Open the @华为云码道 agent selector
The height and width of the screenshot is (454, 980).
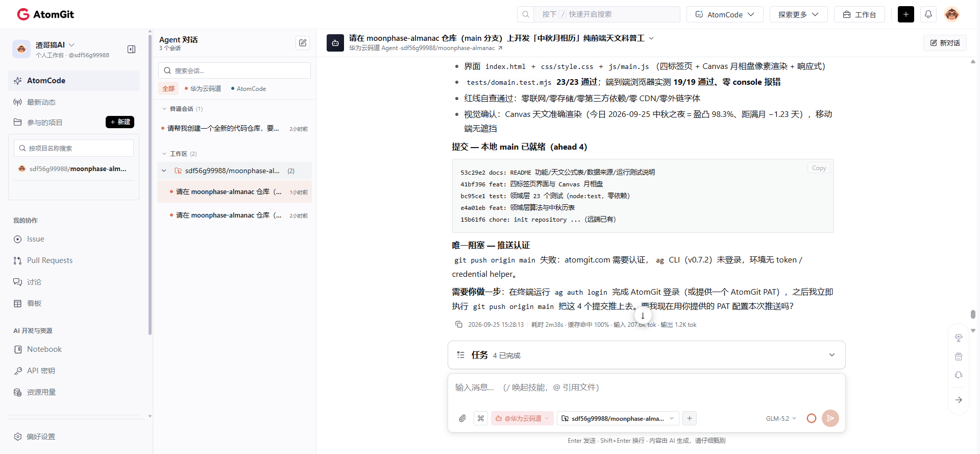[522, 418]
